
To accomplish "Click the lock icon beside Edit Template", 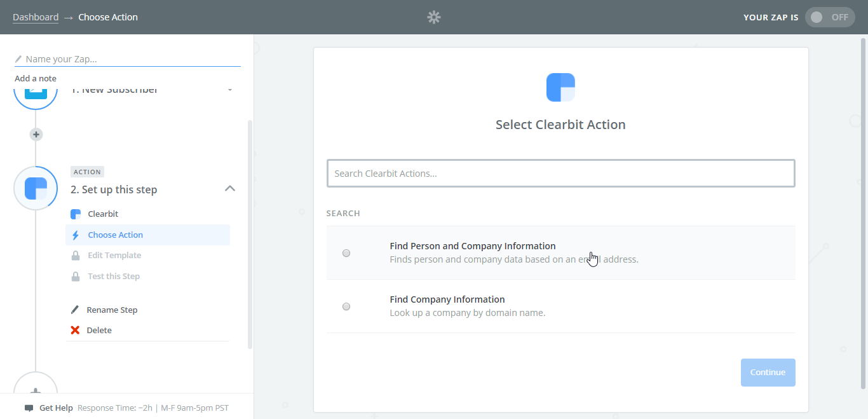I will pos(76,256).
